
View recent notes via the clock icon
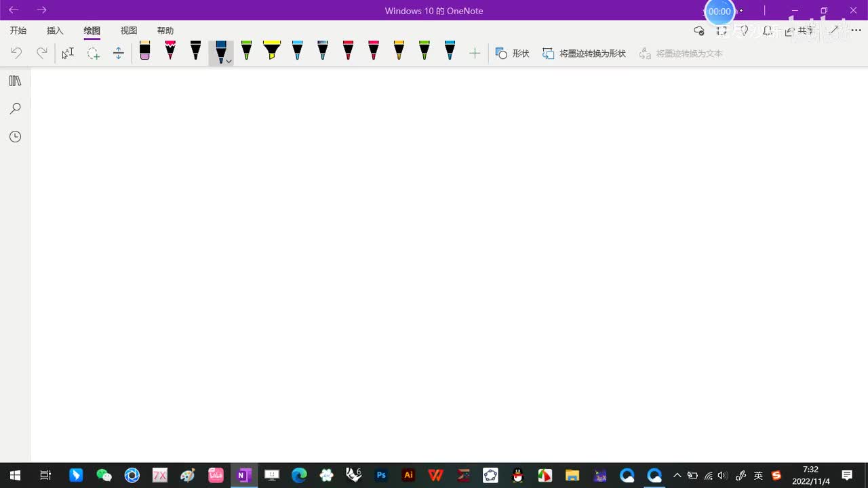tap(15, 136)
